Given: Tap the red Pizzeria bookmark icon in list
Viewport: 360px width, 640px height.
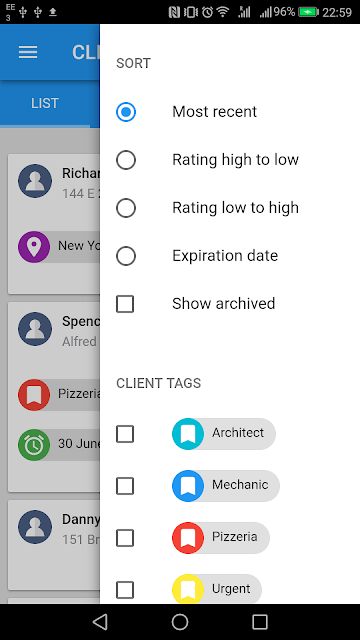Looking at the screenshot, I should pyautogui.click(x=34, y=394).
